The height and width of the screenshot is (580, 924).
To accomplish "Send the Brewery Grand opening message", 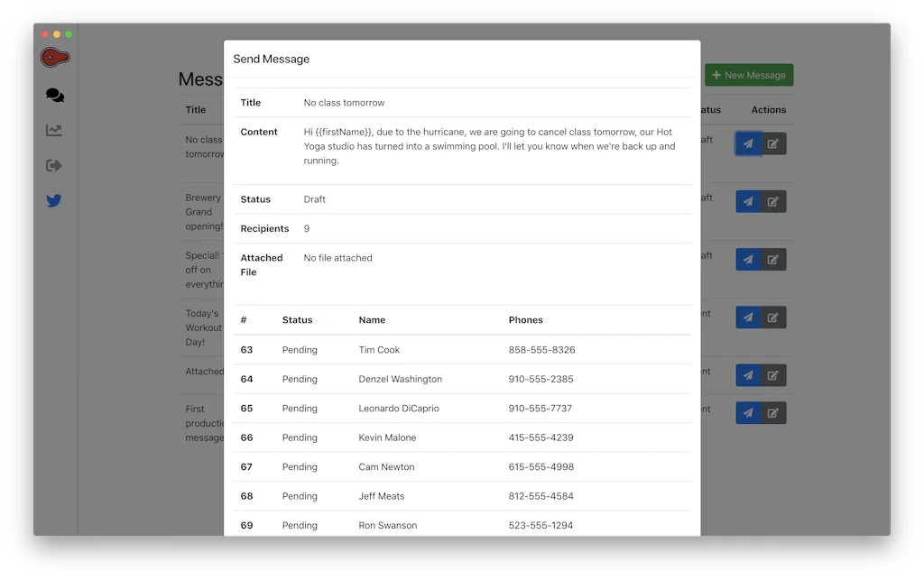I will tap(748, 201).
